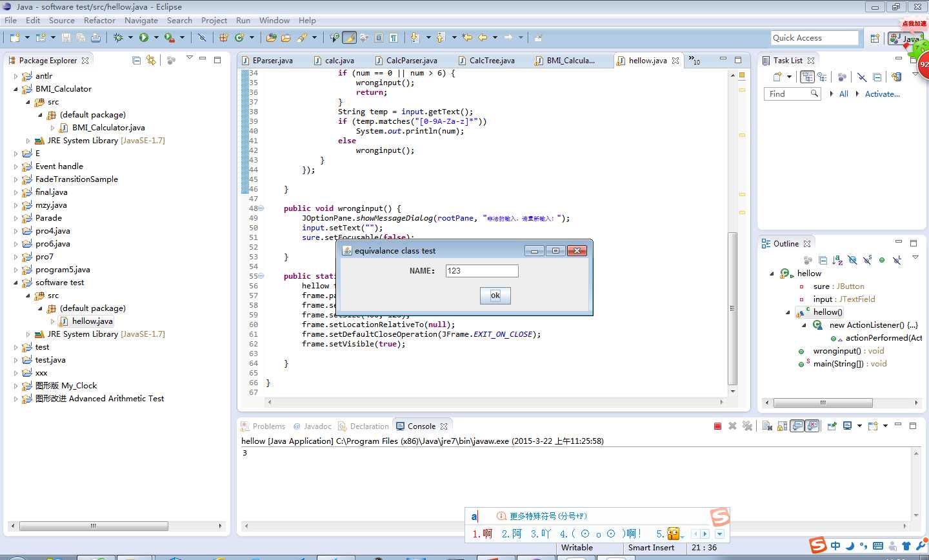
Task: Click Collapse All in Package Explorer
Action: (136, 60)
